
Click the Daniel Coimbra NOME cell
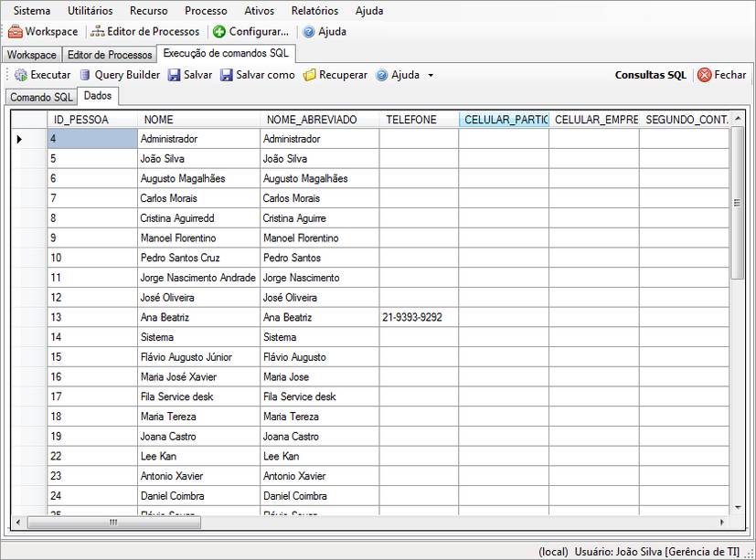[198, 495]
